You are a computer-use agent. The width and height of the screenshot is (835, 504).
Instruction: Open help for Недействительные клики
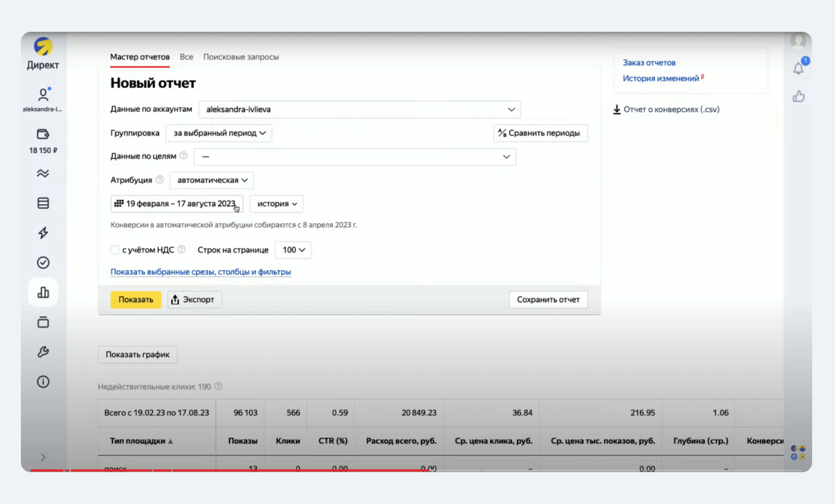pyautogui.click(x=218, y=386)
